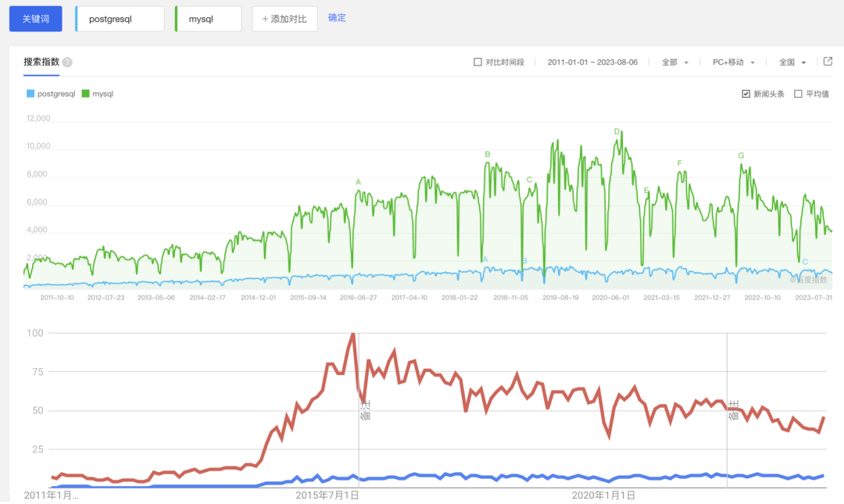Expand the PC+移动 device dropdown
This screenshot has width=844, height=504.
click(x=734, y=63)
